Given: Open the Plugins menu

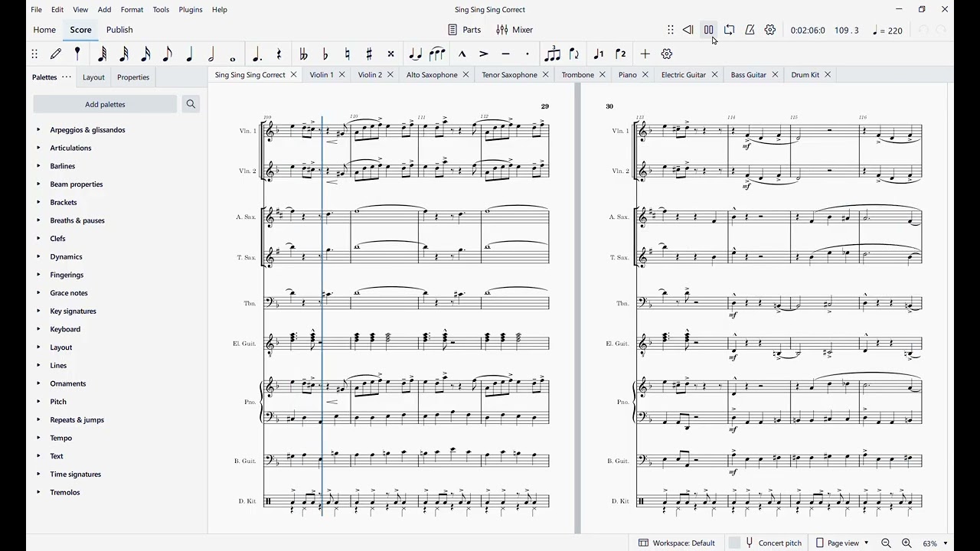Looking at the screenshot, I should coord(190,10).
